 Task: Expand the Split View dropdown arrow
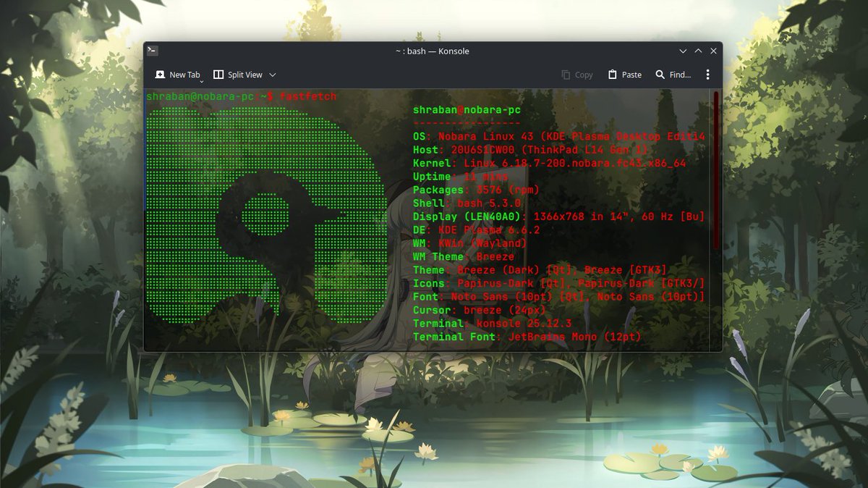tap(273, 75)
